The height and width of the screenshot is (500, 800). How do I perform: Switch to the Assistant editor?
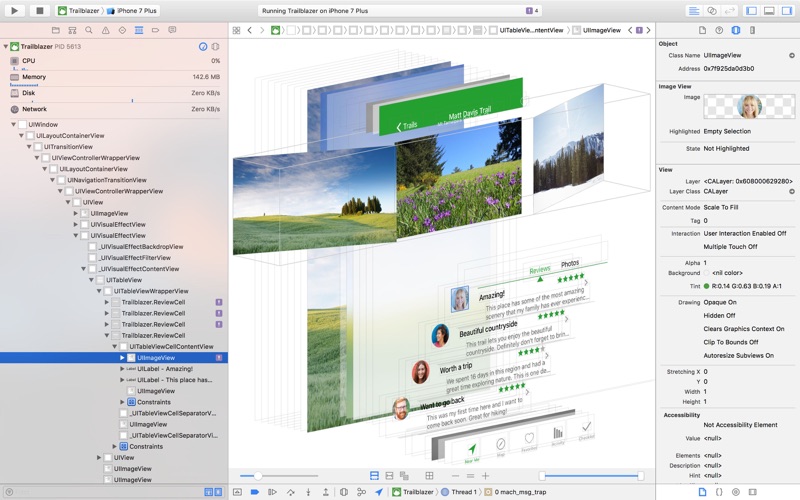[712, 10]
